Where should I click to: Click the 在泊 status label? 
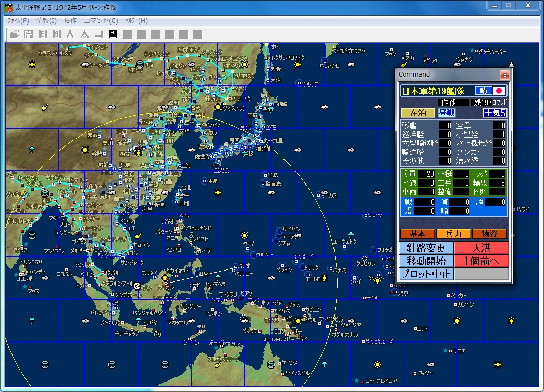[x=418, y=113]
